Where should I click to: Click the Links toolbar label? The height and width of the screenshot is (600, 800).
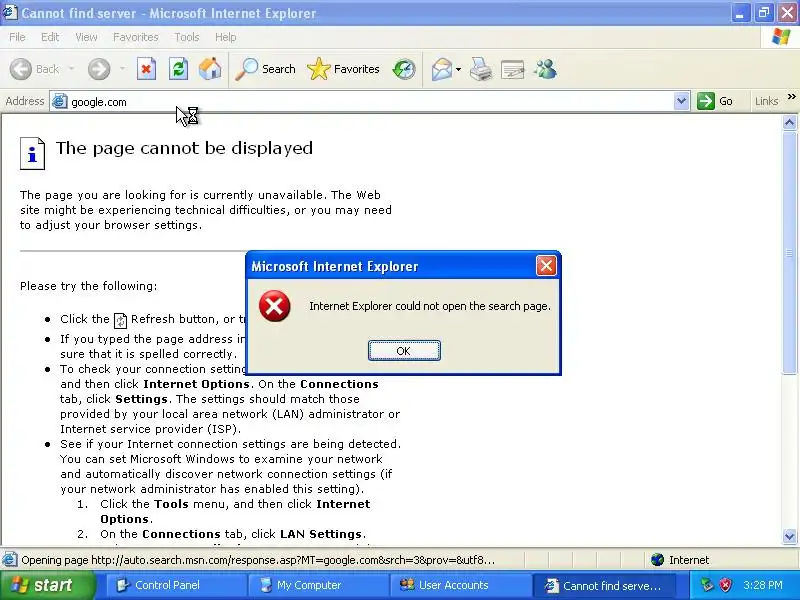point(766,101)
